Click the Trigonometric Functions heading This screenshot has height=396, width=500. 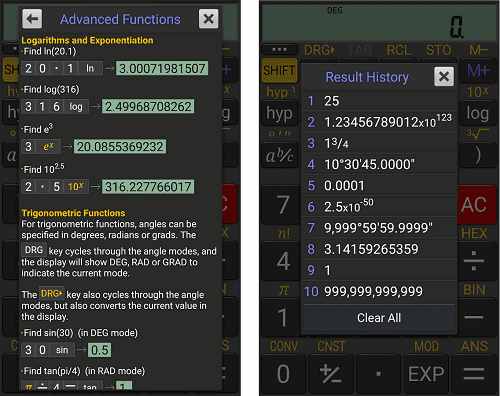click(x=73, y=213)
